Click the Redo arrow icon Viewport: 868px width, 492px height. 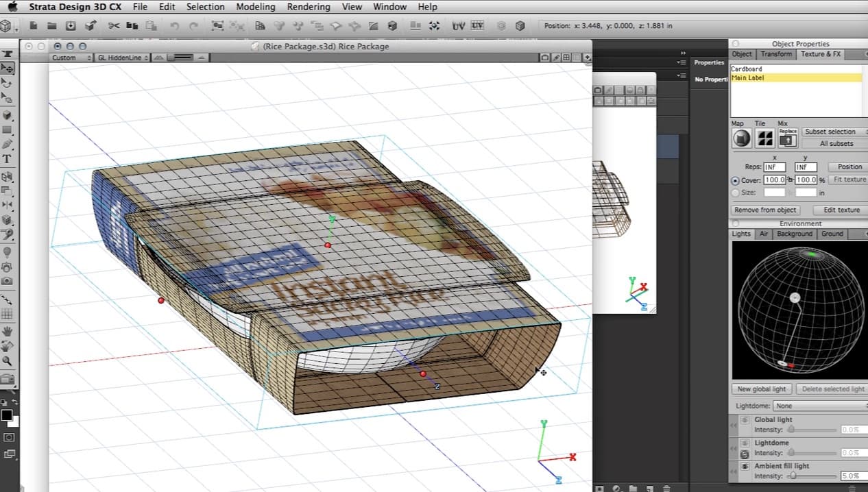pos(193,26)
